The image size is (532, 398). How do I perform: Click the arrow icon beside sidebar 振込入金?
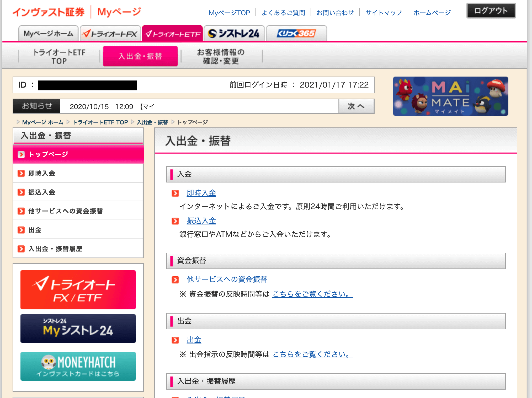click(21, 192)
